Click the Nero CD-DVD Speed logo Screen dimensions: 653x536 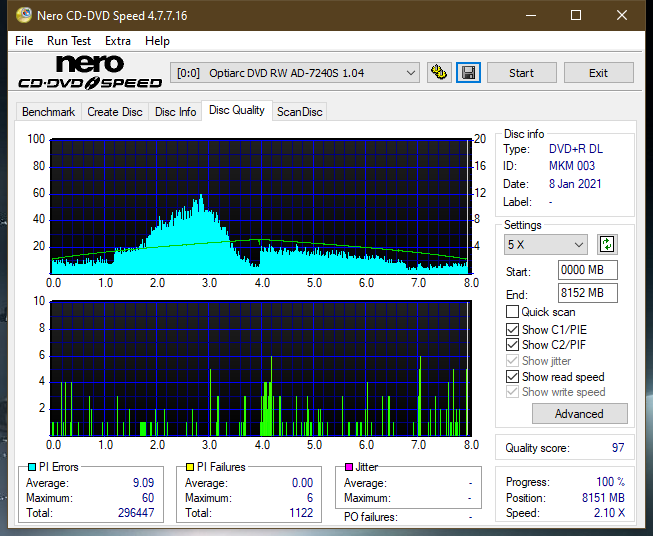coord(90,72)
